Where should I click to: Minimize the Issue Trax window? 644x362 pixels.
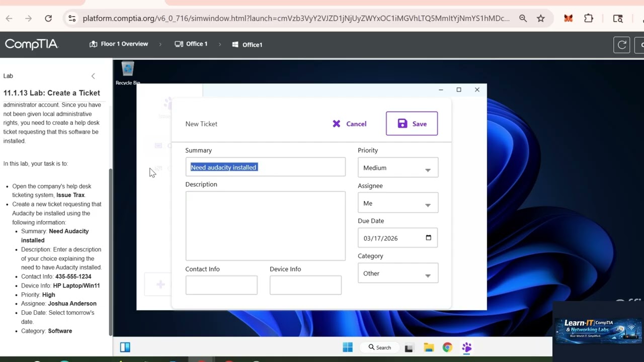[x=441, y=89]
